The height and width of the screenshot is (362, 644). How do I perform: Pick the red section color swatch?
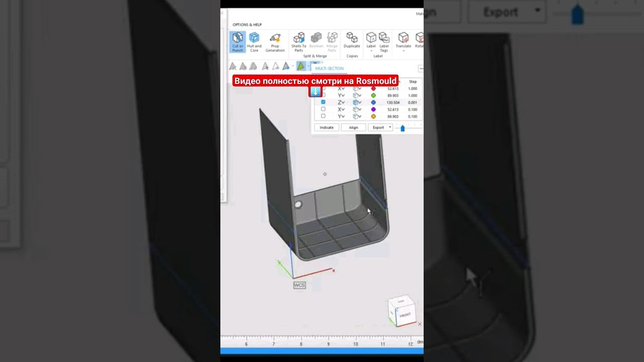tap(373, 88)
